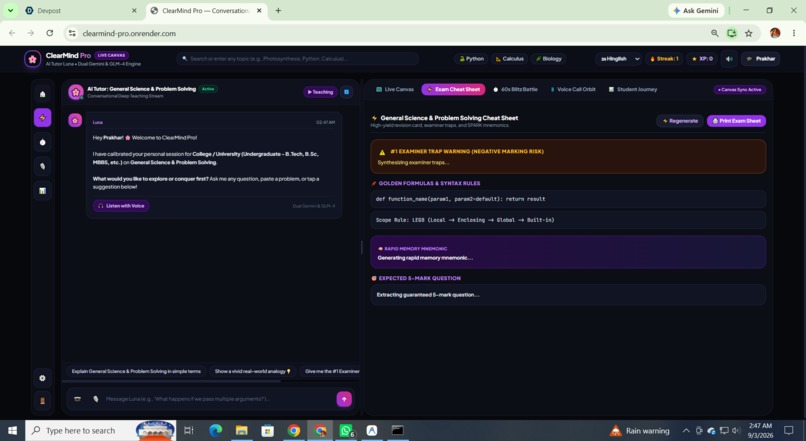Viewport: 806px width, 441px height.
Task: Toggle the Canvas Sync Active indicator
Action: point(740,89)
